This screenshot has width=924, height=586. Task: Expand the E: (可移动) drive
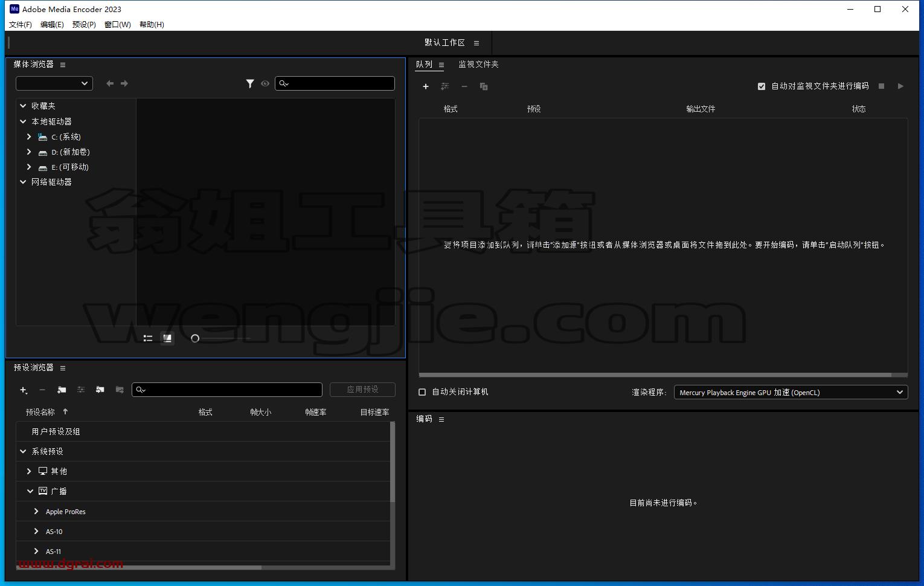tap(29, 167)
